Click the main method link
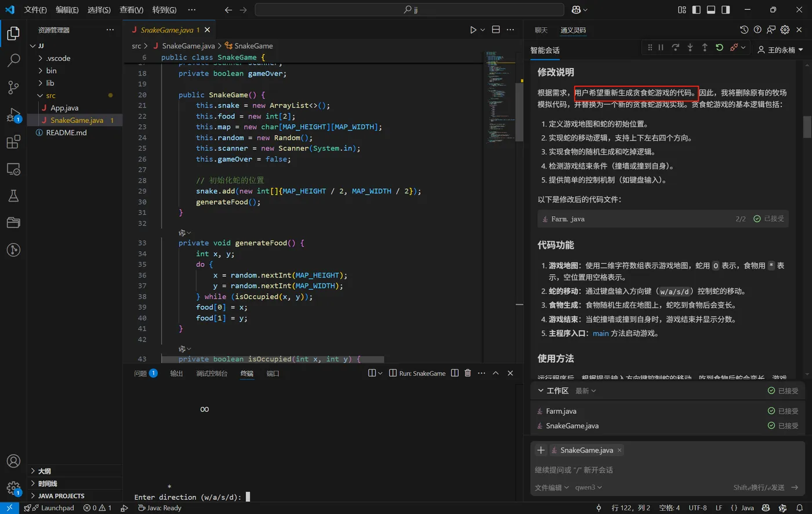The height and width of the screenshot is (514, 812). (x=601, y=333)
